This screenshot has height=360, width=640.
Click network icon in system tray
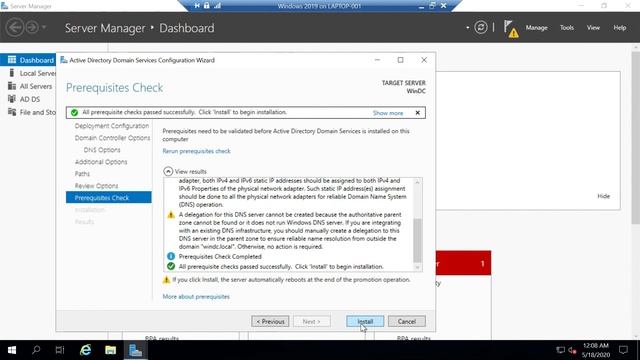[x=561, y=350]
